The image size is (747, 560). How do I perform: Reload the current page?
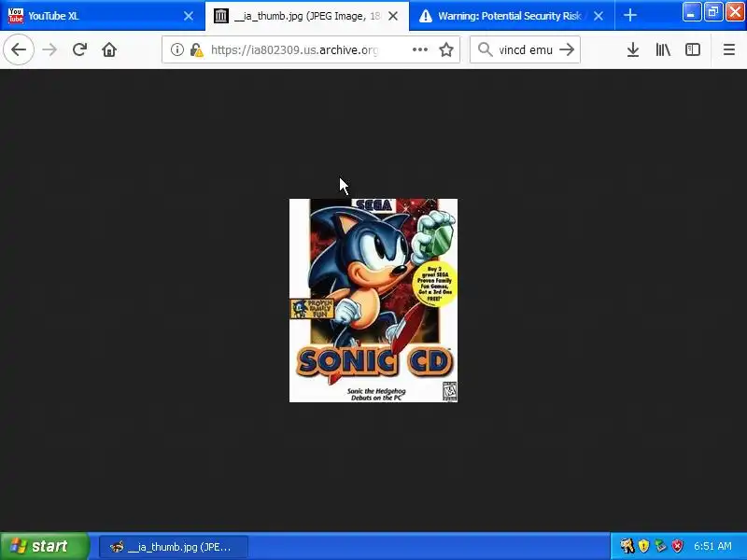click(x=79, y=49)
